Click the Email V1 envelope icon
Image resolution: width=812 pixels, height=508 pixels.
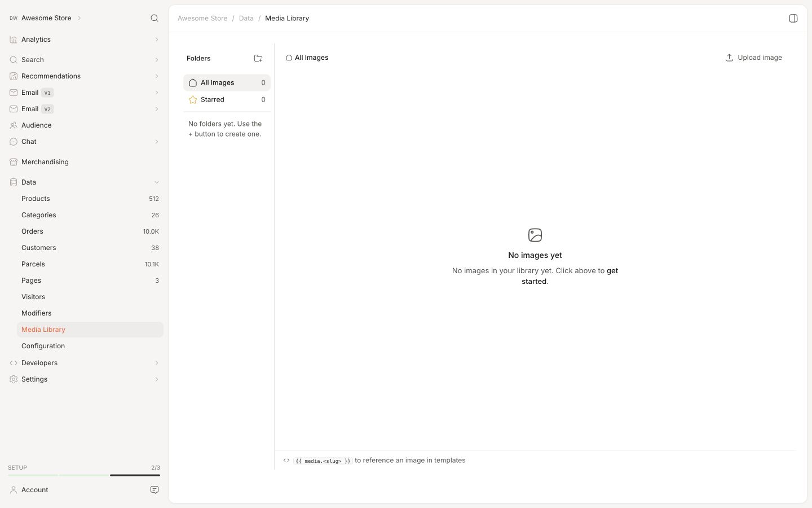pyautogui.click(x=14, y=93)
